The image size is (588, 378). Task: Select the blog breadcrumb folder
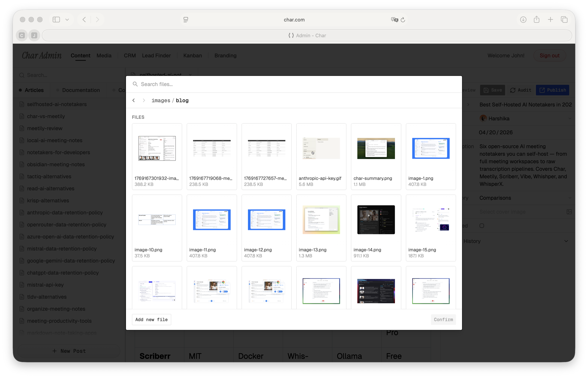[x=182, y=100]
